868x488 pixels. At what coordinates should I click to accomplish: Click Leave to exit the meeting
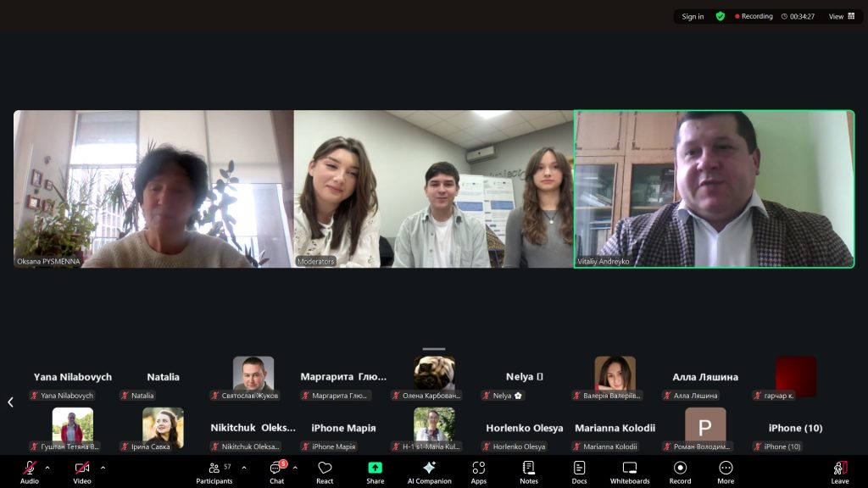click(840, 472)
